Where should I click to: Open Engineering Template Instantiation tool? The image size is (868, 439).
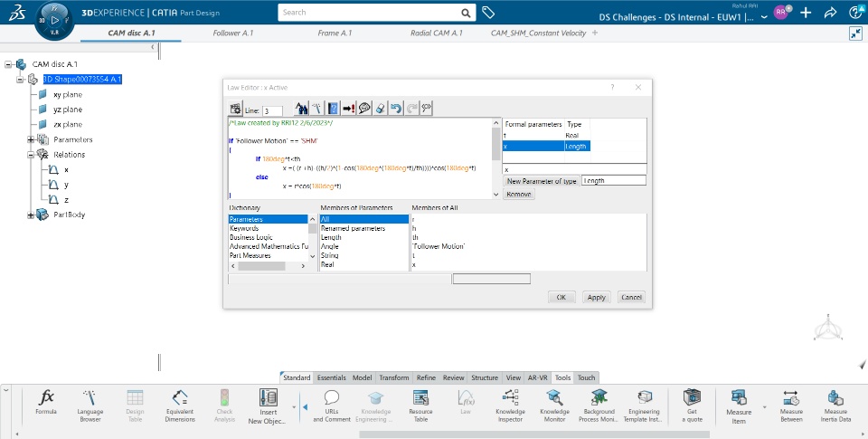tap(644, 406)
